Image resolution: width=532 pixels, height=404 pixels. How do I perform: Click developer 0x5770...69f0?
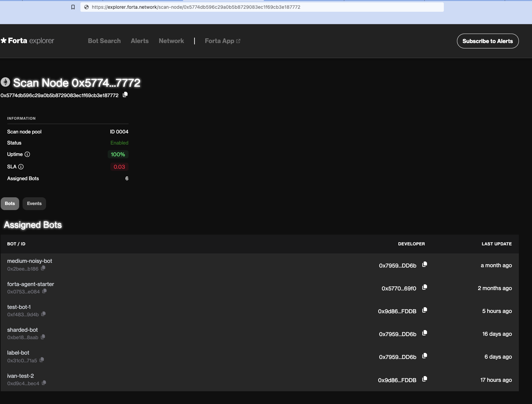tap(399, 288)
